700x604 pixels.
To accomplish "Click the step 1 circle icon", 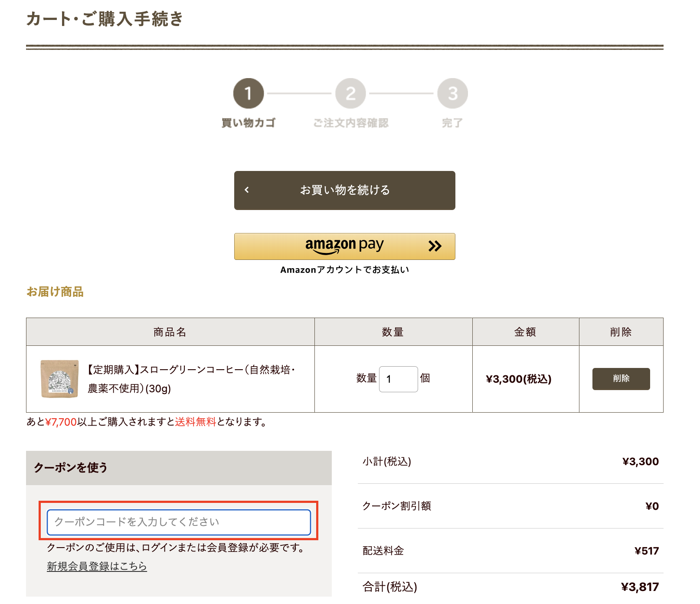I will coord(249,93).
